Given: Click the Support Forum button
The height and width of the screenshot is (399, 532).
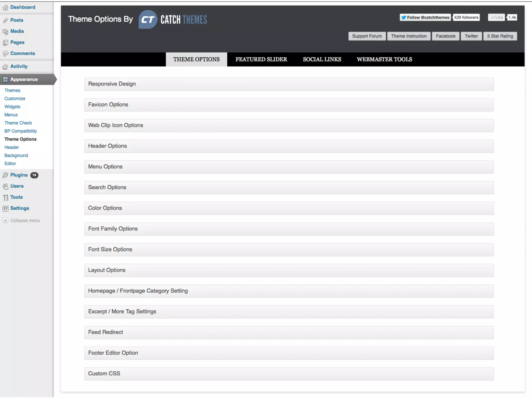Looking at the screenshot, I should pos(367,36).
